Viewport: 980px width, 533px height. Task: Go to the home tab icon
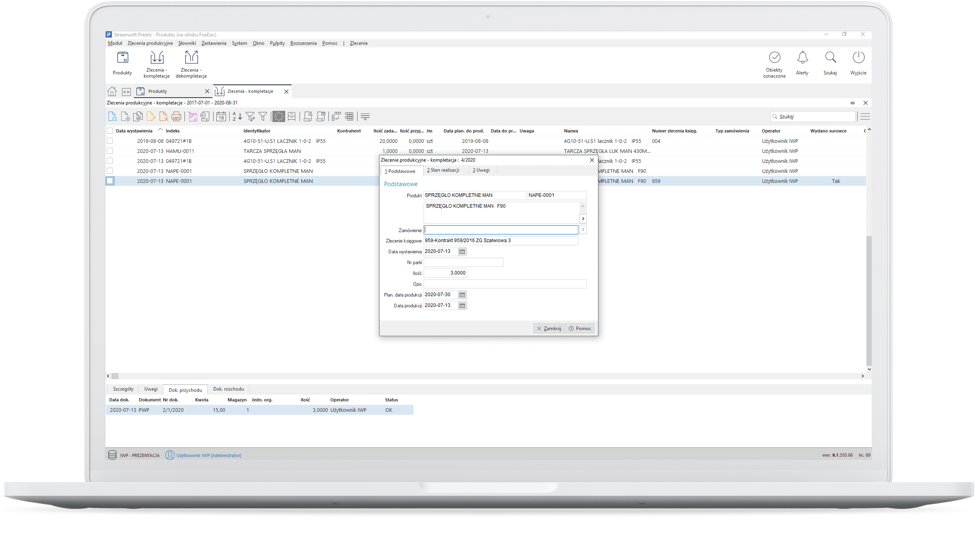point(112,92)
